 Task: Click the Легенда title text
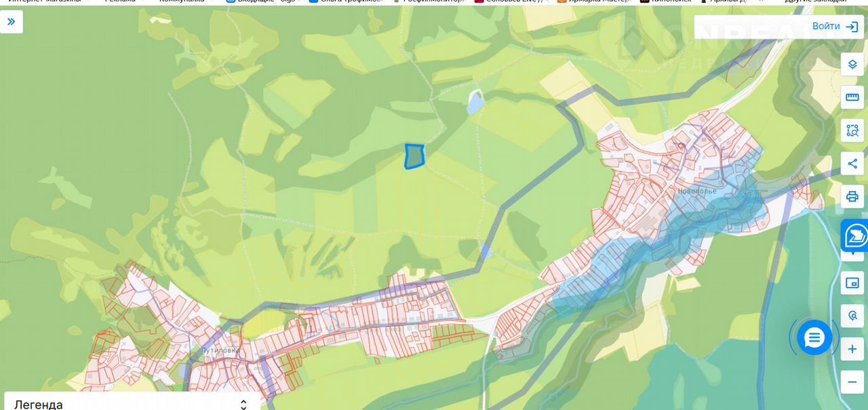click(x=39, y=404)
